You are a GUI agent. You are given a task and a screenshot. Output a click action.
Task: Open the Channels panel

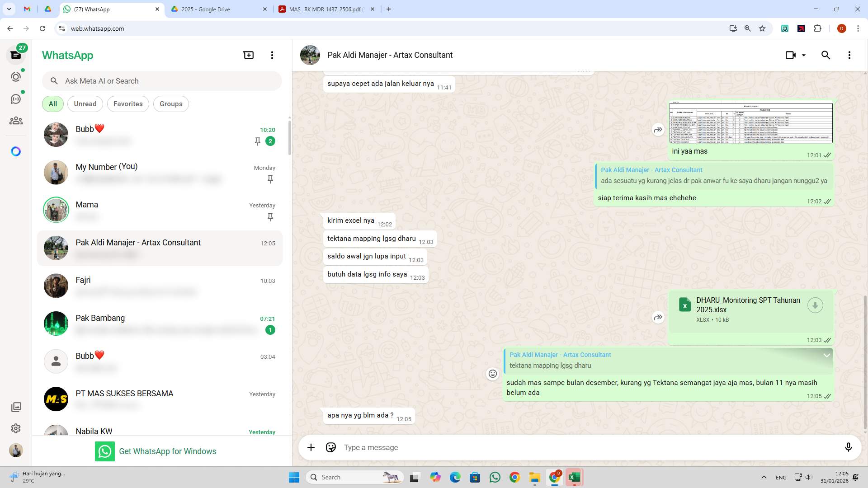tap(16, 99)
